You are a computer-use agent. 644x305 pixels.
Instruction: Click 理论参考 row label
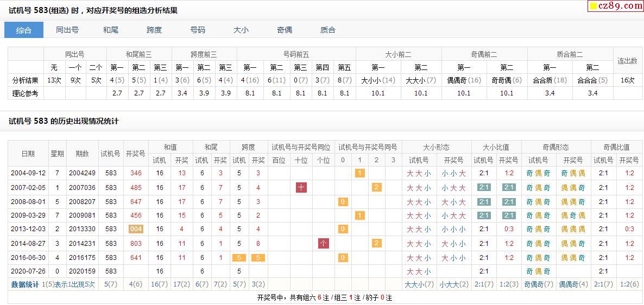coord(26,93)
